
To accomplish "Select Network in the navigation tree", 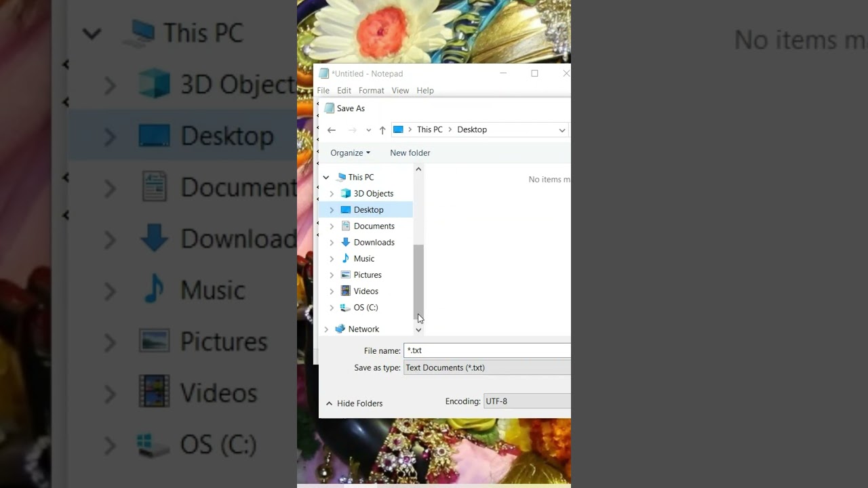I will (x=363, y=329).
